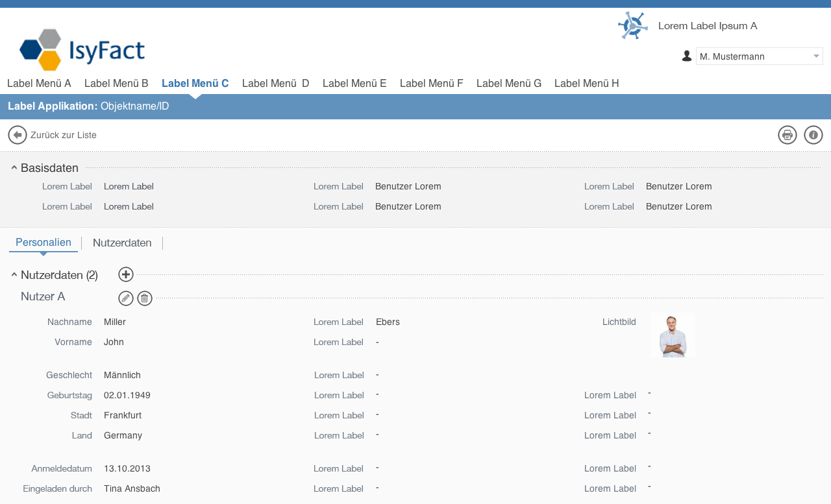Click the print icon

click(x=788, y=135)
